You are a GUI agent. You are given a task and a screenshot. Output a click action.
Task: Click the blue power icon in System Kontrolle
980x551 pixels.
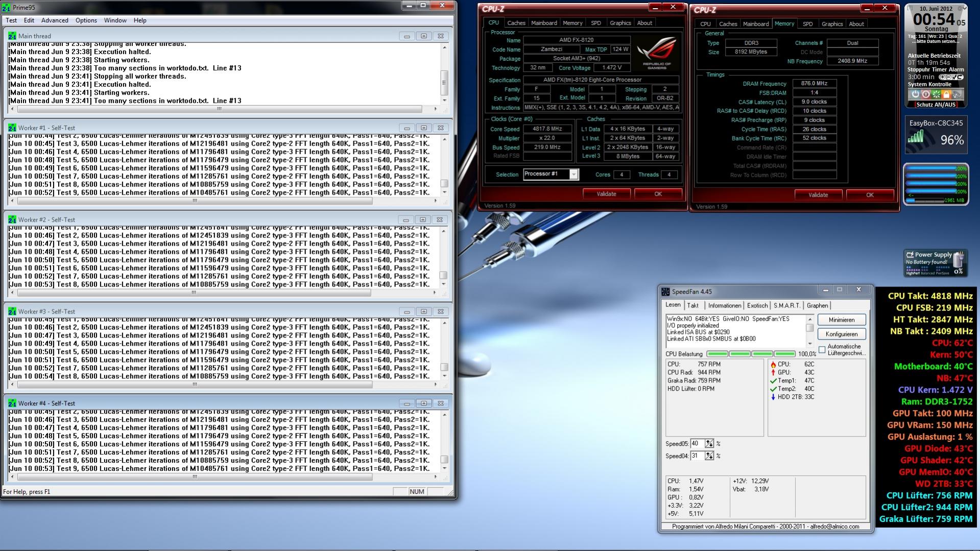pos(915,94)
